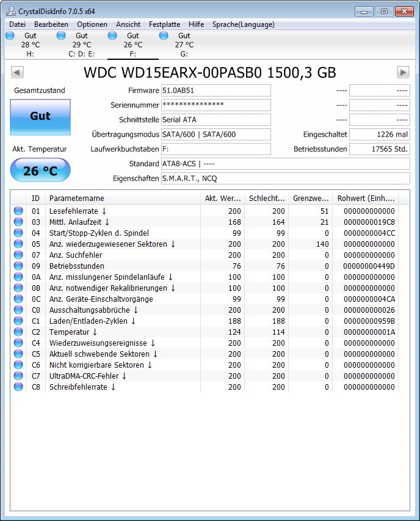Click the Schnittstelle Serial ATA field
This screenshot has height=521, width=420.
(216, 120)
